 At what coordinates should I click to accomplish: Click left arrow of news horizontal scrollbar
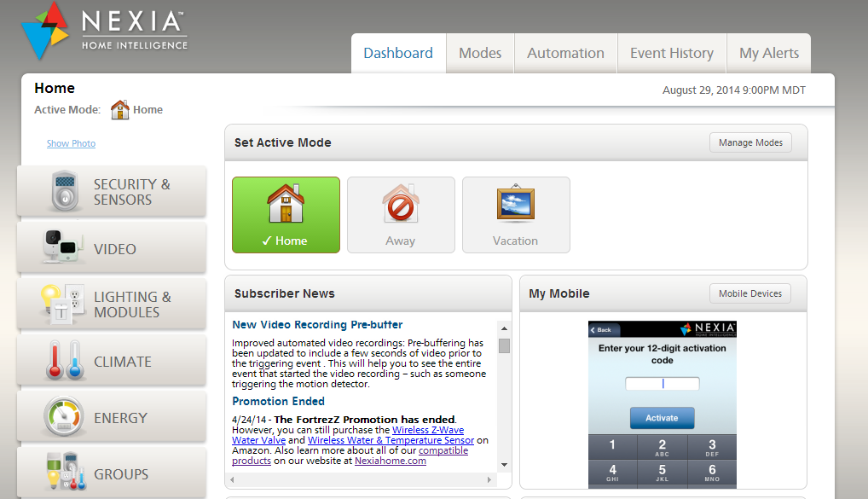click(233, 479)
